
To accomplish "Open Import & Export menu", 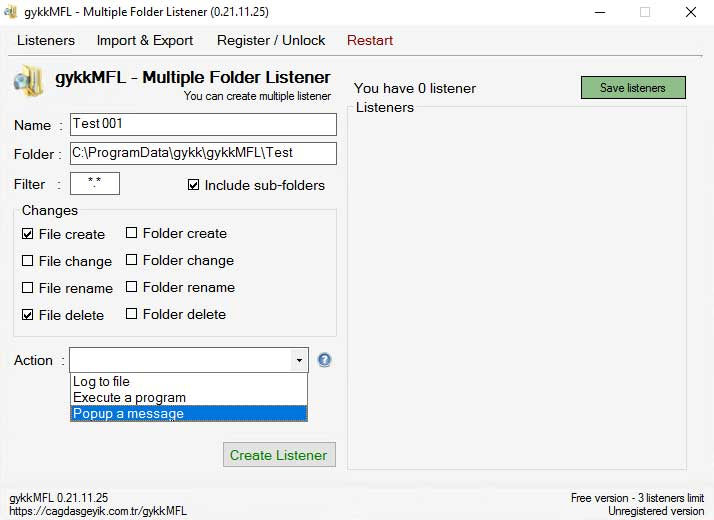I will pos(145,40).
